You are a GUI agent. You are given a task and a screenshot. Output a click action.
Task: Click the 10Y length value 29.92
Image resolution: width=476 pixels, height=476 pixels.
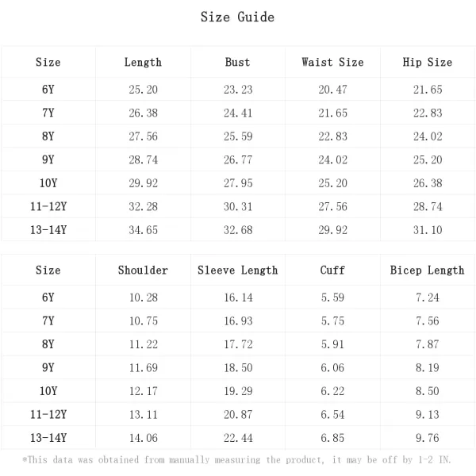tap(143, 183)
